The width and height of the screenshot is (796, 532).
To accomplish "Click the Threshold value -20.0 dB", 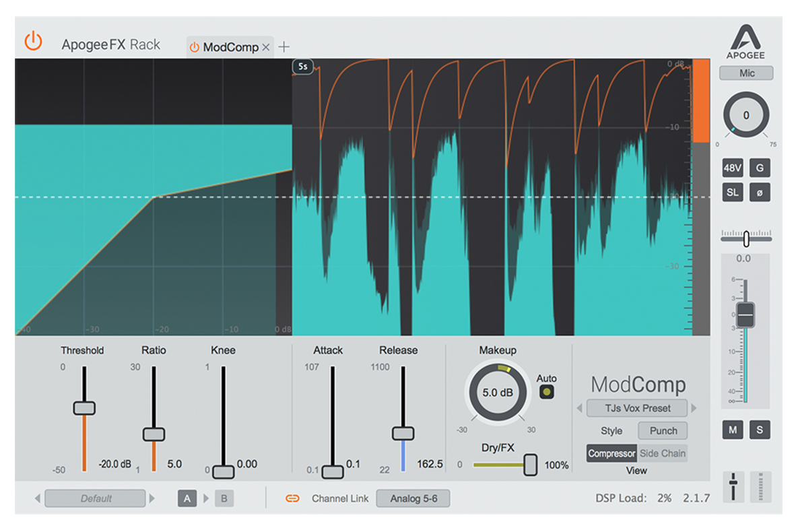I will click(114, 464).
